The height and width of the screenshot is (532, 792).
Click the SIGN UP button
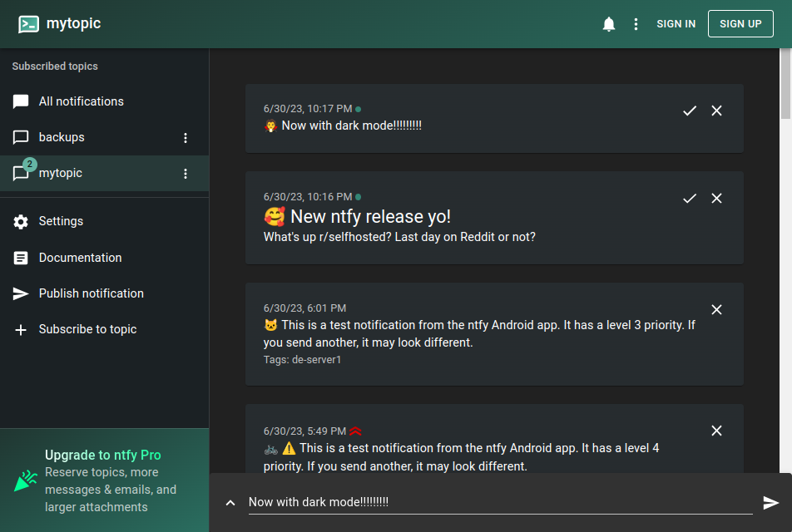(x=740, y=24)
